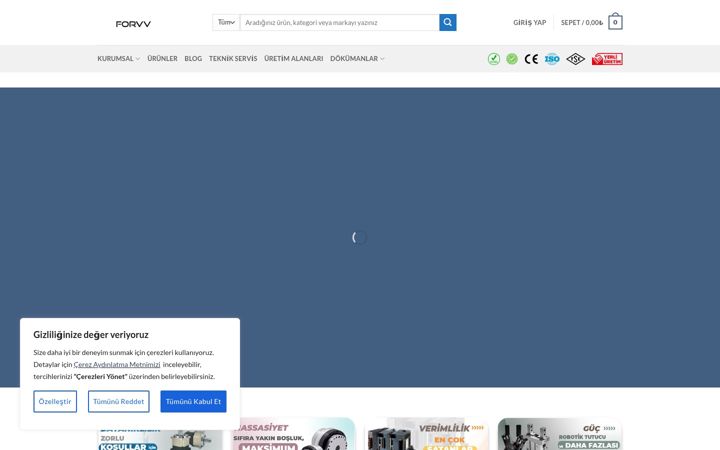
Task: Click the shopping bag cart icon
Action: pos(615,22)
